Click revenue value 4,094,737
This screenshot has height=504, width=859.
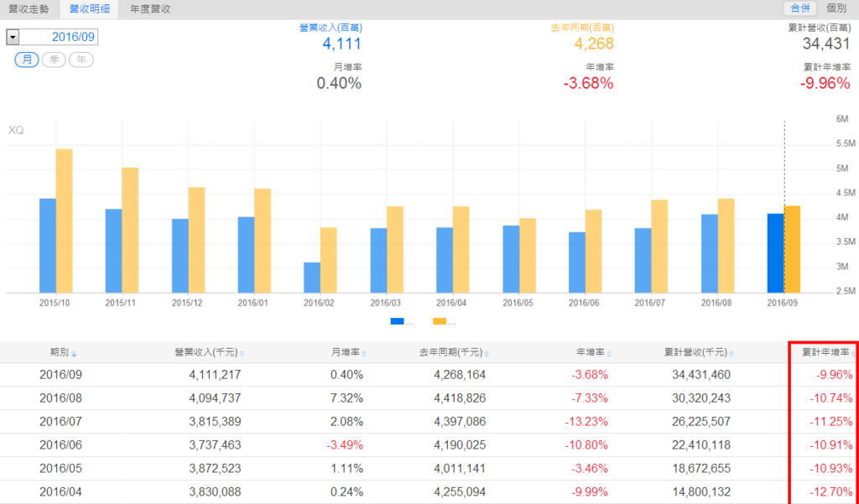215,398
